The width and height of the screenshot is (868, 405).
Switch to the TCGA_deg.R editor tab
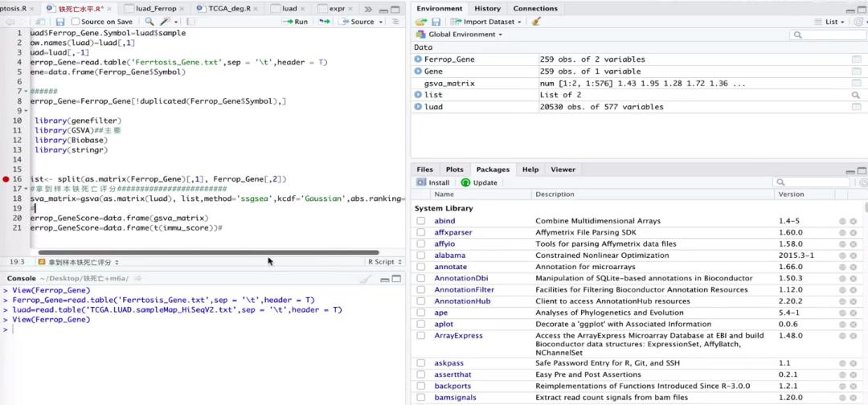227,9
